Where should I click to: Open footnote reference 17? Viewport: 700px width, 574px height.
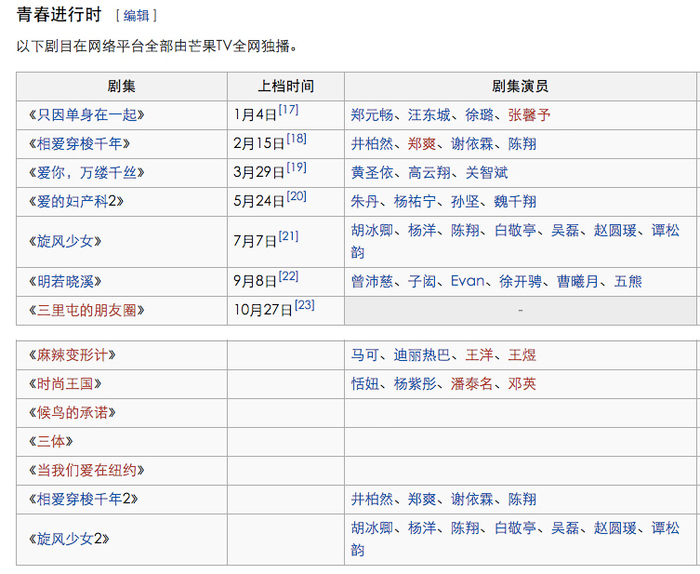tap(289, 110)
